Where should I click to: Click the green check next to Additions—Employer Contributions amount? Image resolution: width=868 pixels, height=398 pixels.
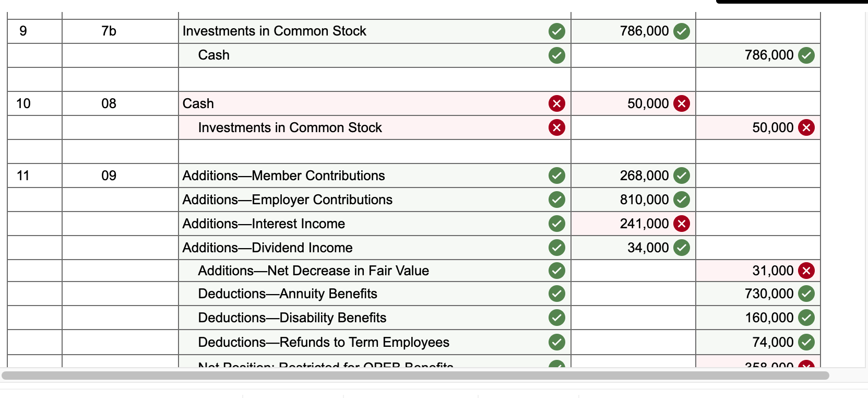tap(681, 200)
